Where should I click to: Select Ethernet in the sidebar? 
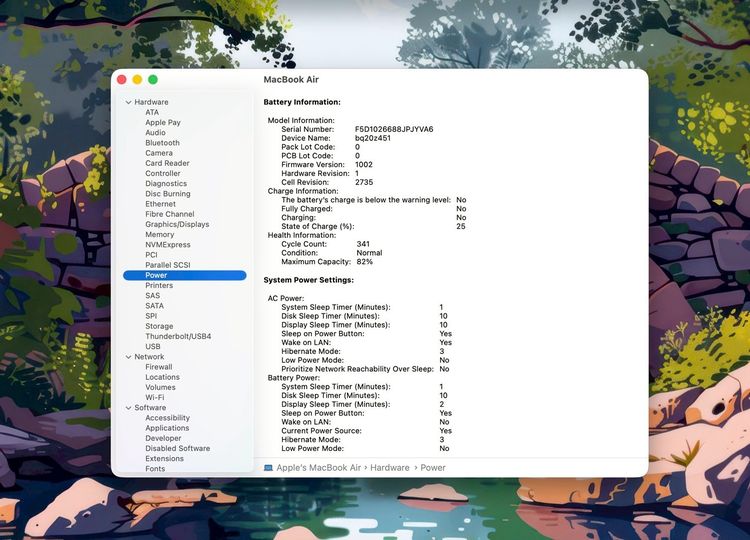coord(161,204)
